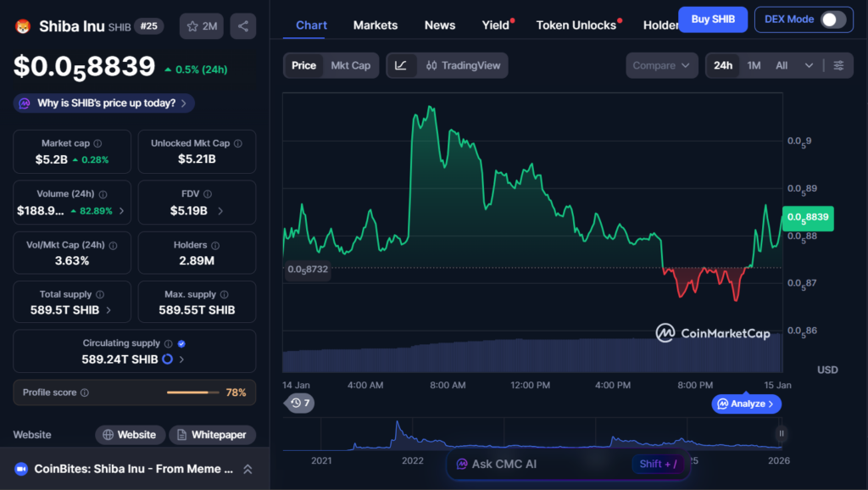Open the Compare dropdown

[x=661, y=65]
